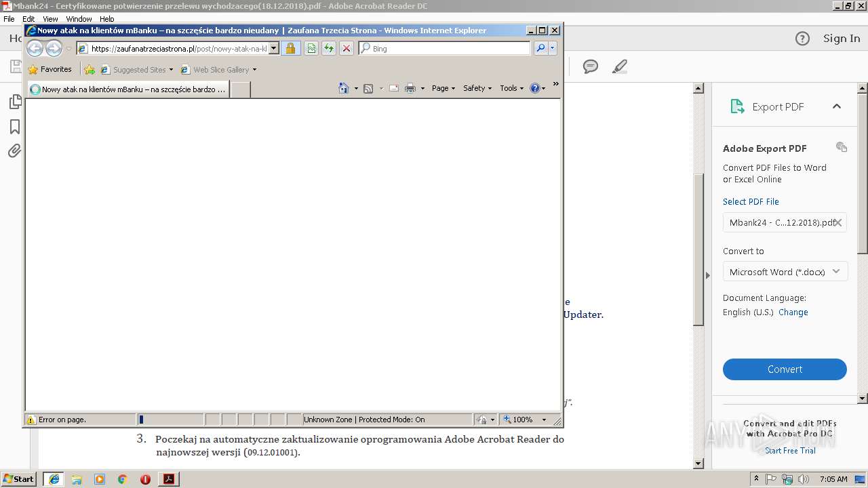Click the Compatibility View icon in IE
The image size is (868, 488).
tap(311, 48)
